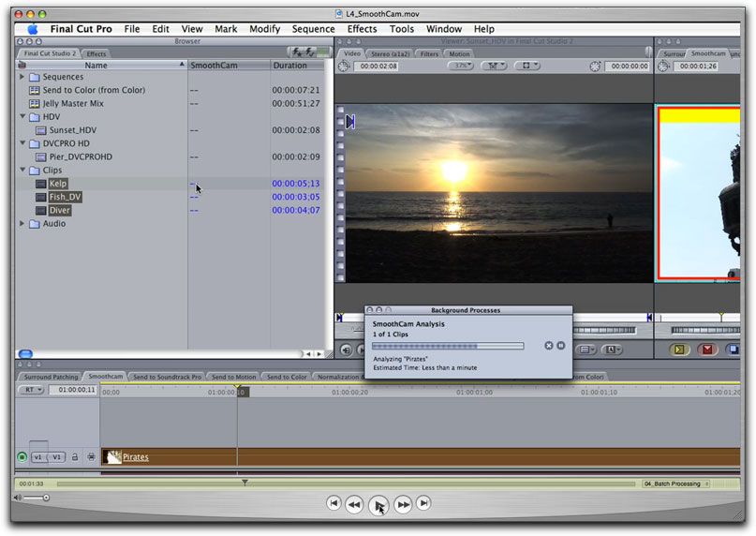The width and height of the screenshot is (756, 536).
Task: Click the Diver clip icon
Action: (41, 211)
